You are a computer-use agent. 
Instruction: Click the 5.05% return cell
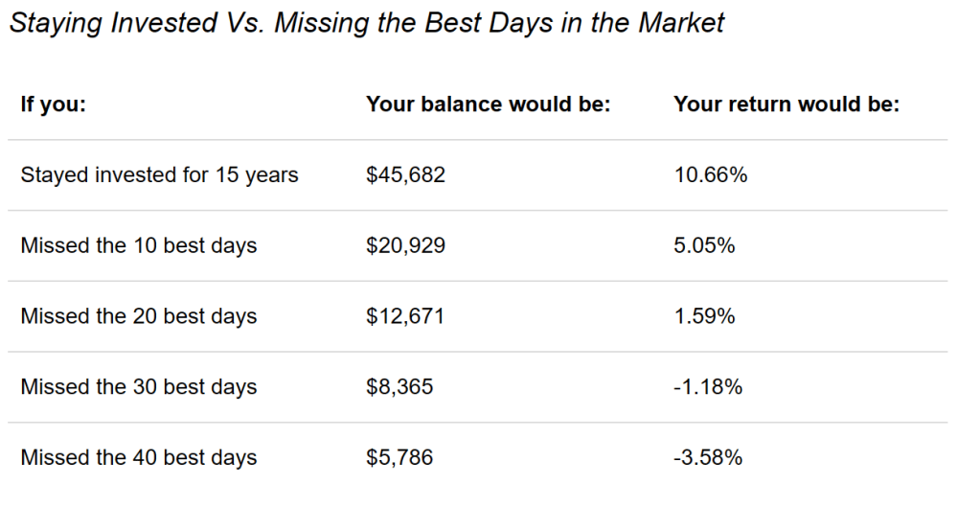click(704, 245)
